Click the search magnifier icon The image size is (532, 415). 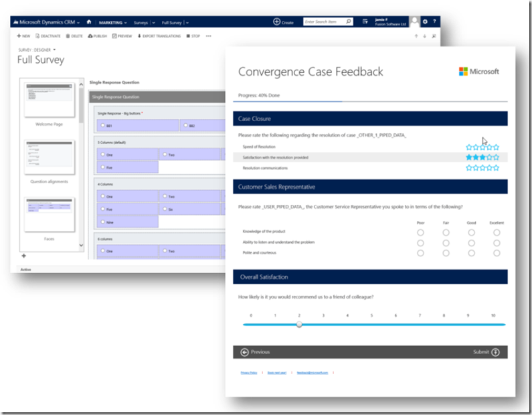point(349,21)
